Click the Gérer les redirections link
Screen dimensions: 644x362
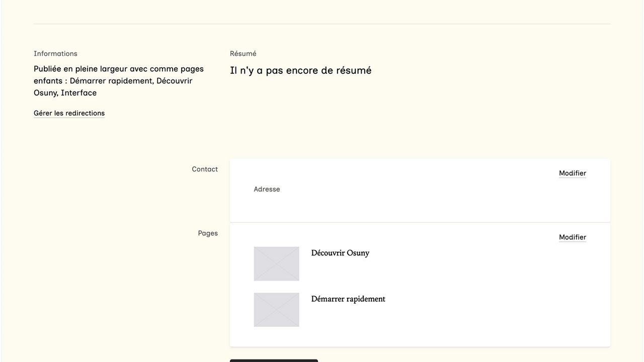[x=69, y=113]
